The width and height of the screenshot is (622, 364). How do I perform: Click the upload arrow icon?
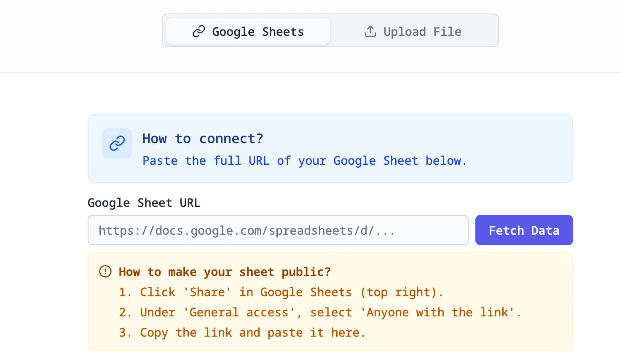370,31
